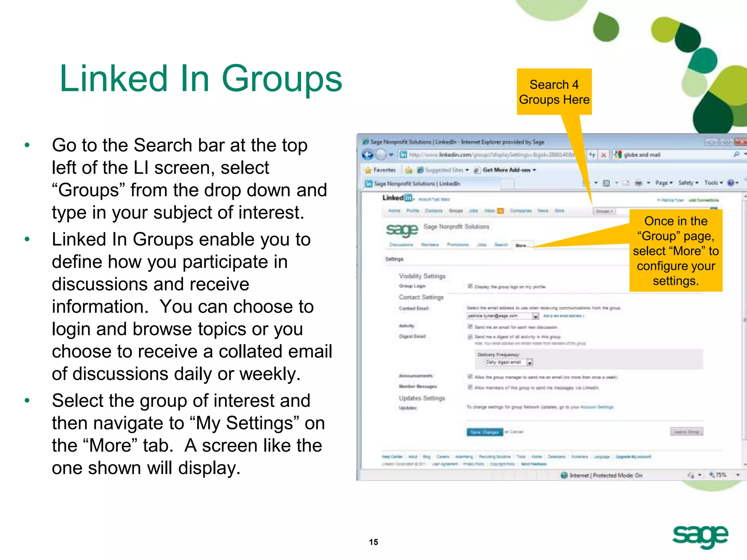Open Favorites star button
The height and width of the screenshot is (560, 747).
pos(380,170)
